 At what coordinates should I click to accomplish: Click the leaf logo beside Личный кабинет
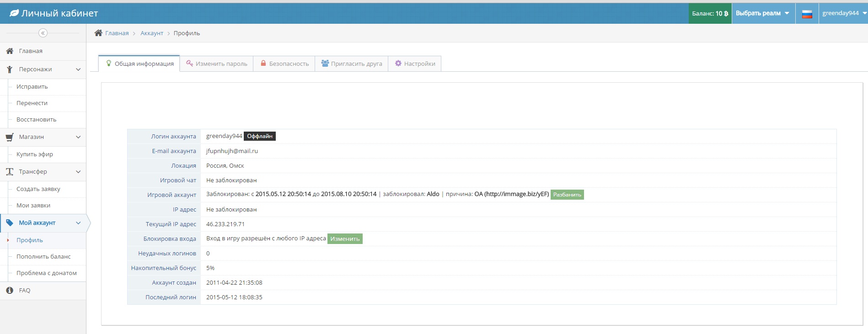[x=14, y=13]
